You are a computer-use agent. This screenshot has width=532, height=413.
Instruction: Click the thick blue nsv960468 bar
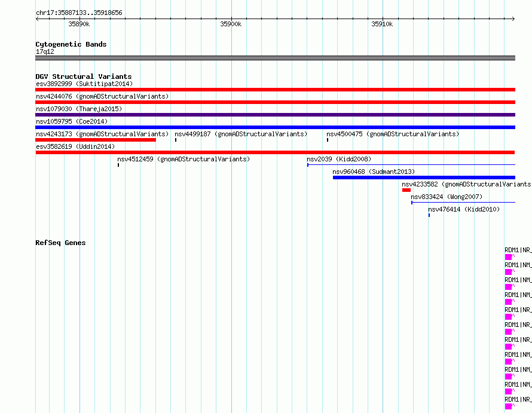click(x=424, y=178)
